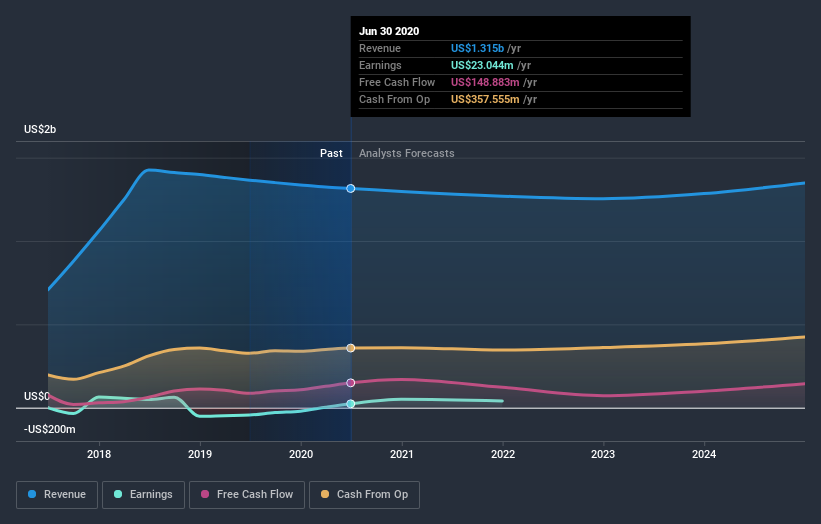Screen dimensions: 821x524
Task: Click the 2024 x-axis year label
Action: click(x=704, y=454)
